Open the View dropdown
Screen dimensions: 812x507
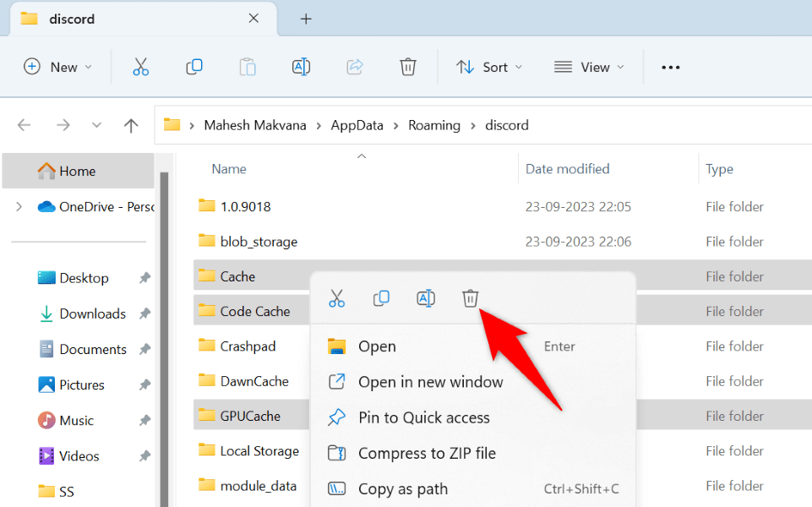(589, 67)
